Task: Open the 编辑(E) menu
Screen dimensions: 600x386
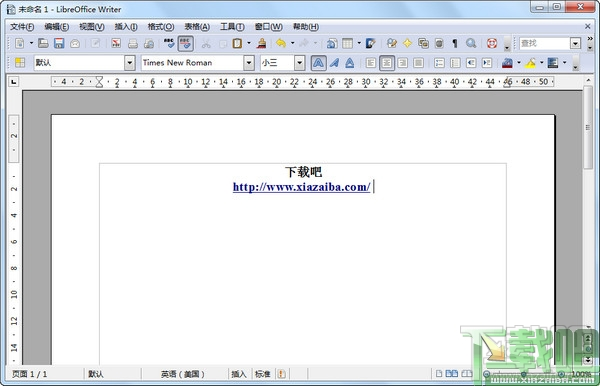Action: click(57, 27)
